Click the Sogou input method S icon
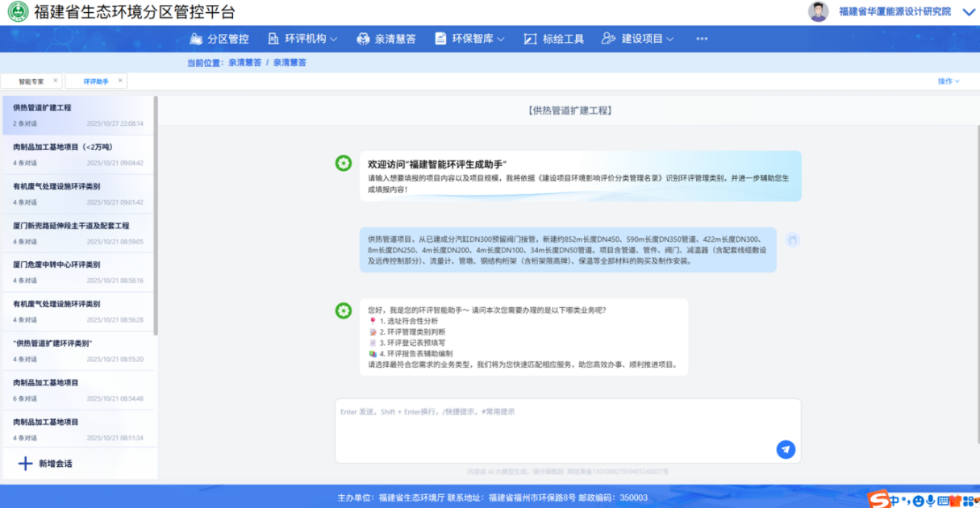Screen dimensions: 980x508 [877, 500]
